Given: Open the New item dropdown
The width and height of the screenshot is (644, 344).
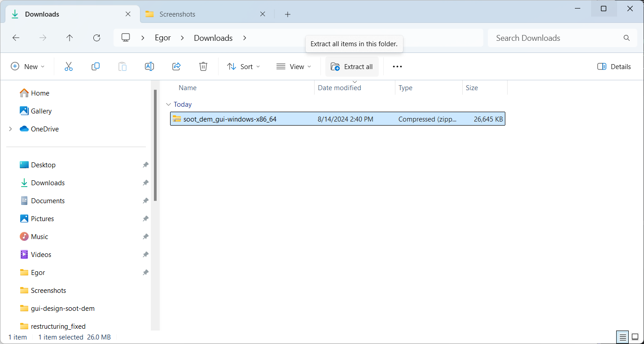Looking at the screenshot, I should pyautogui.click(x=27, y=66).
